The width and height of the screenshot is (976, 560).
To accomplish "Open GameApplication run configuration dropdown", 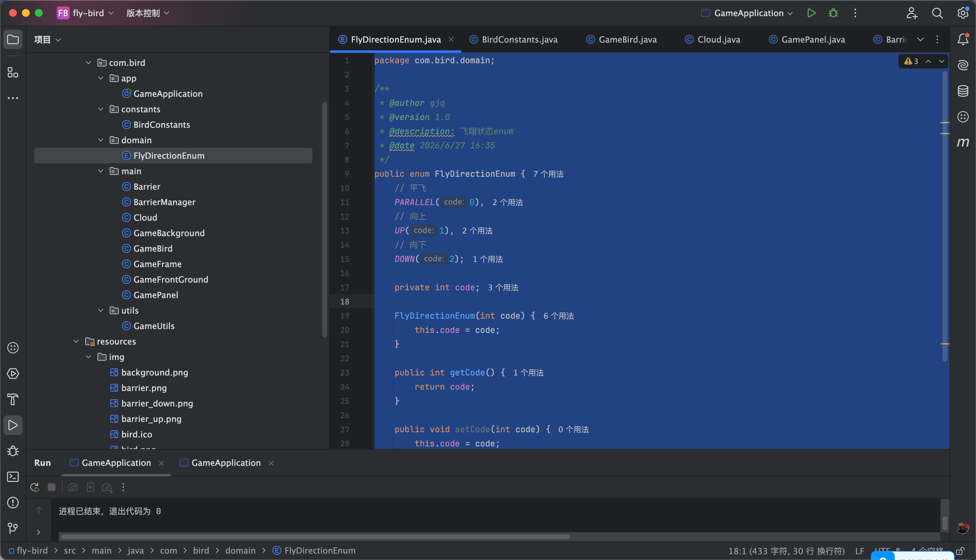I will pos(747,13).
